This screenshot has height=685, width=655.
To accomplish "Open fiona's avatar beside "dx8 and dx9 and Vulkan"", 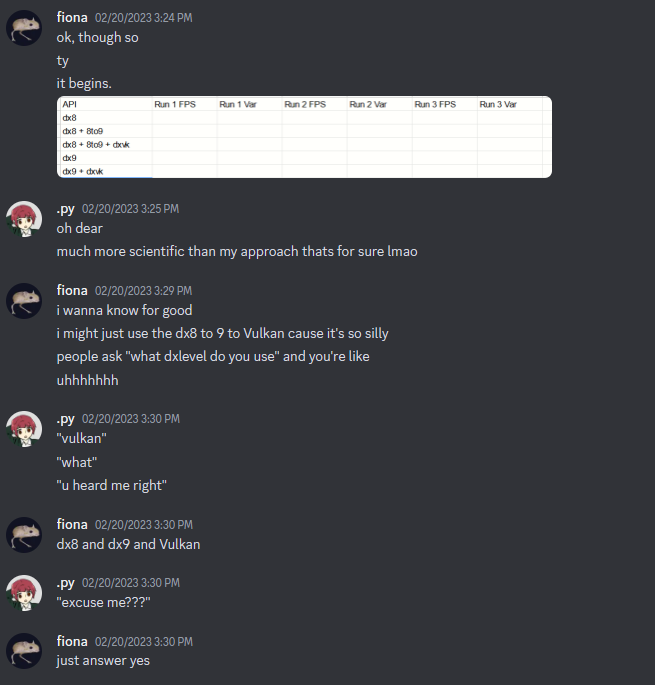I will (x=24, y=535).
